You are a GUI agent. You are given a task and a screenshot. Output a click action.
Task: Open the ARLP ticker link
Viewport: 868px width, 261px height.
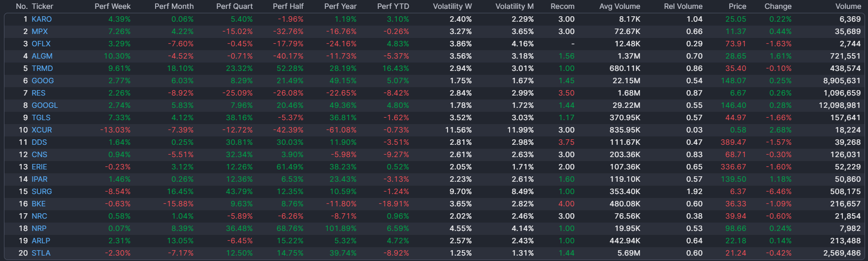(x=41, y=241)
